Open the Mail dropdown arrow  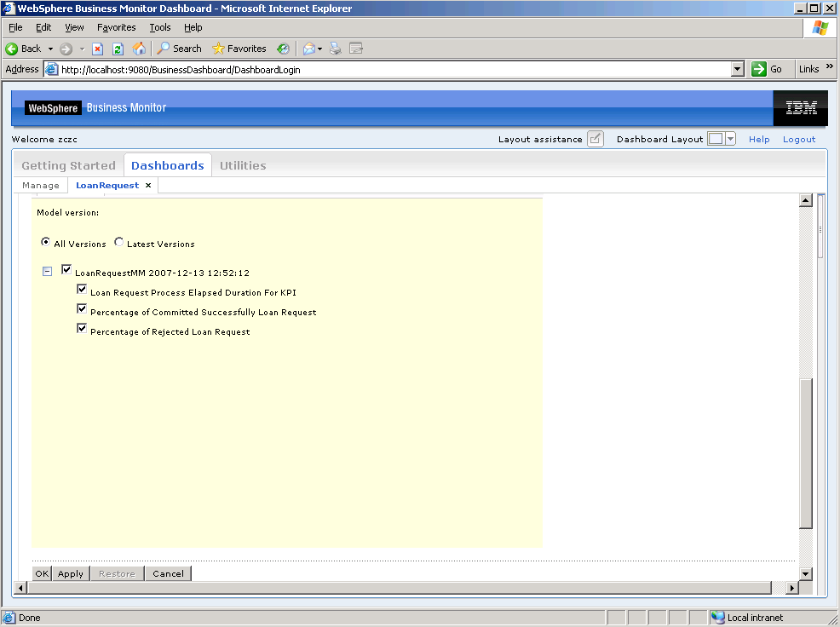(x=319, y=49)
